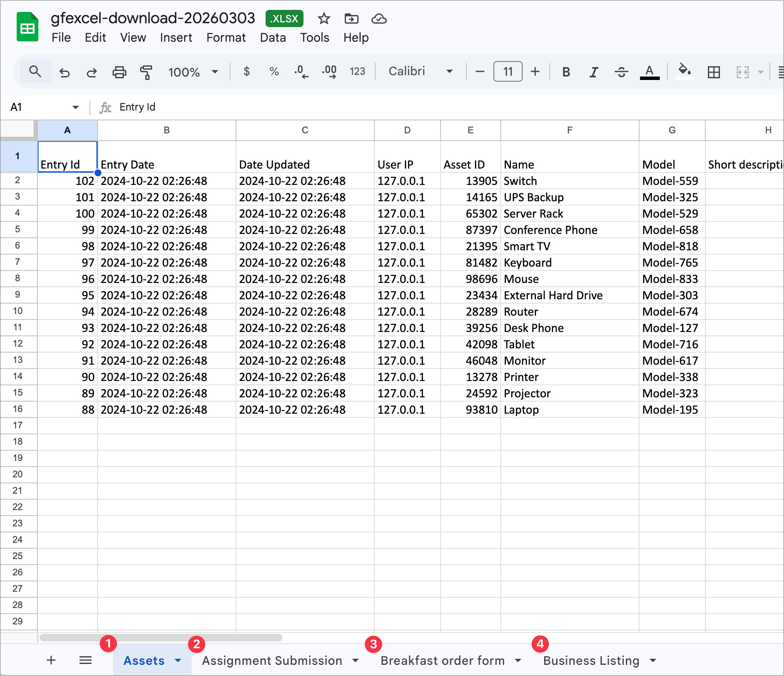Select cell A1 containing Entry Id

(67, 157)
